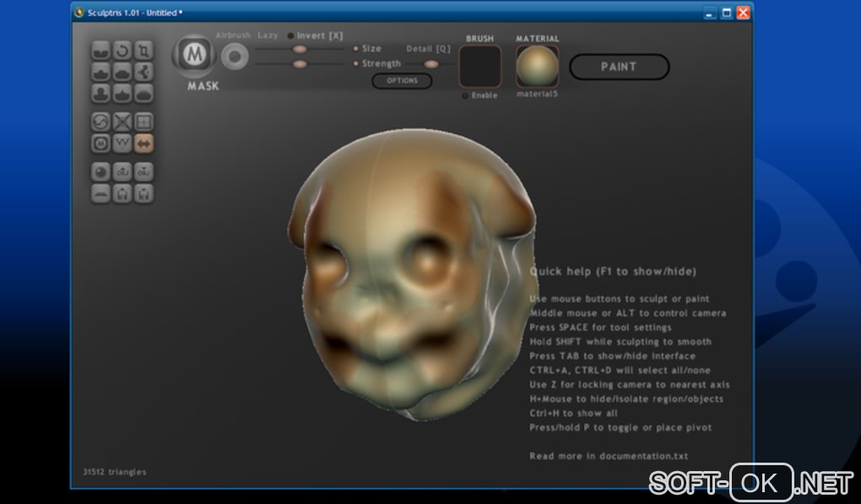Close the Sculptris window
The image size is (861, 504).
coord(743,13)
